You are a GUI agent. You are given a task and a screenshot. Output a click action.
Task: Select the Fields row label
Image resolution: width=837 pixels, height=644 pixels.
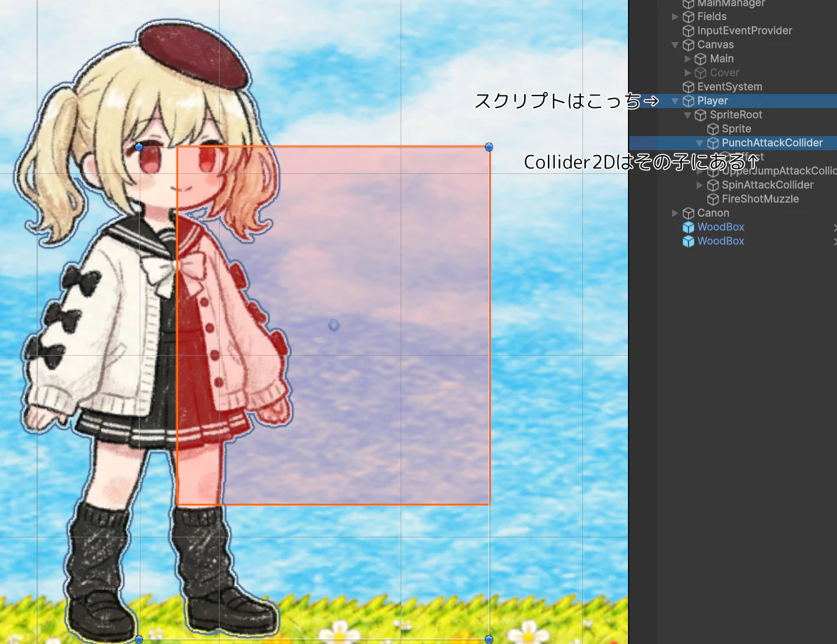(711, 17)
